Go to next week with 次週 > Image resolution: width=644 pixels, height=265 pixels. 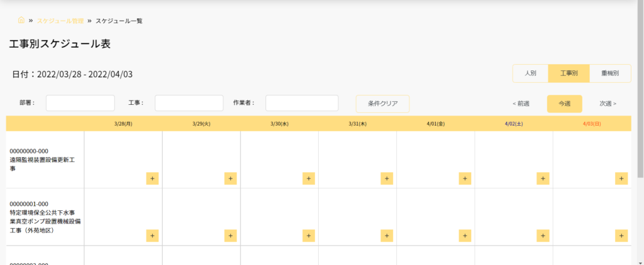pos(608,104)
